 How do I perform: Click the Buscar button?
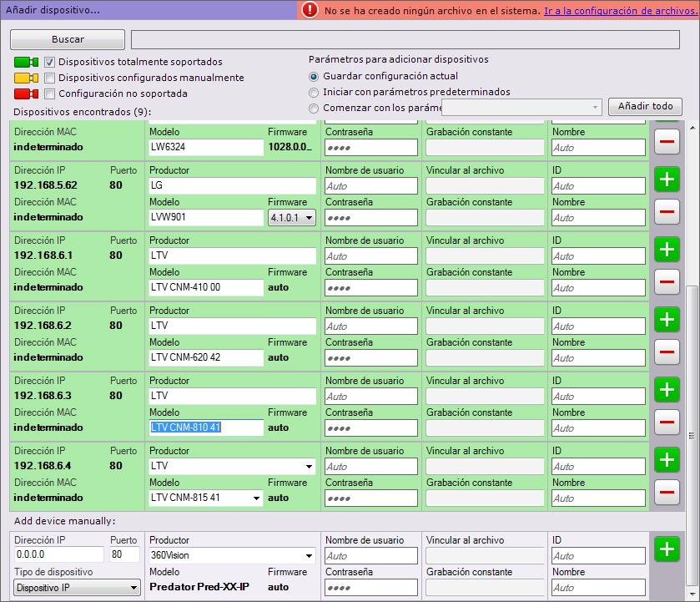tap(68, 39)
